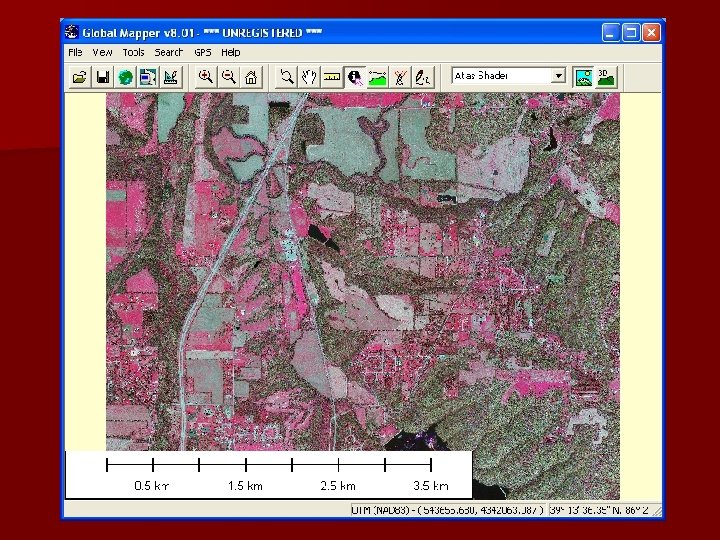Select the Zoom Out magnifier tool
This screenshot has height=540, width=720.
click(x=228, y=76)
